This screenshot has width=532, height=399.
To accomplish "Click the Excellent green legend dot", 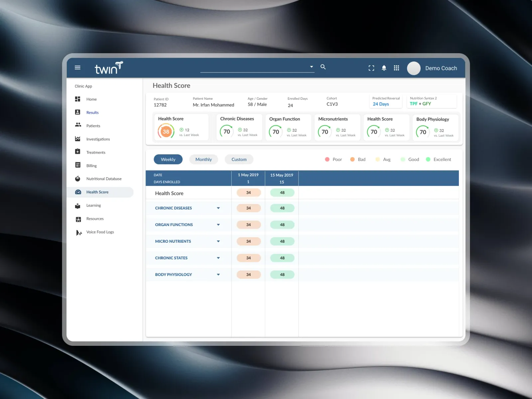I will tap(428, 159).
